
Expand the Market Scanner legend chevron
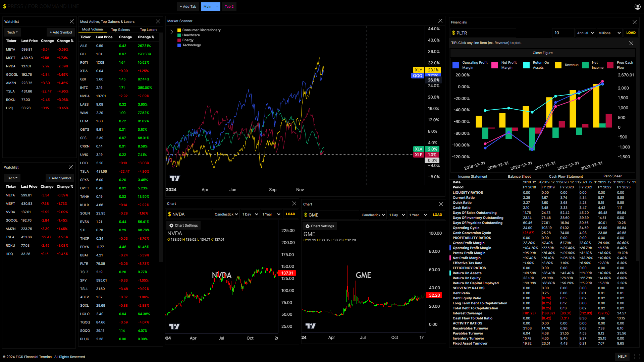coord(171,32)
